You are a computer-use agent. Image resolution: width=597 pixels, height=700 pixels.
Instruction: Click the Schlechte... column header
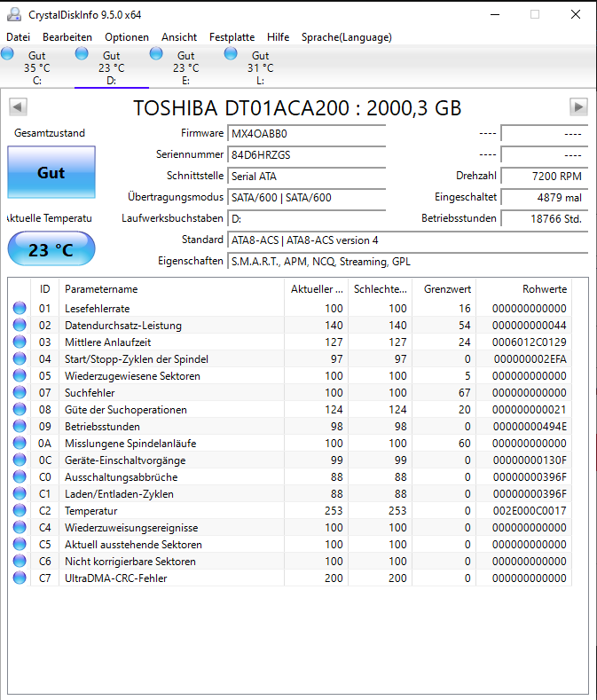click(380, 289)
